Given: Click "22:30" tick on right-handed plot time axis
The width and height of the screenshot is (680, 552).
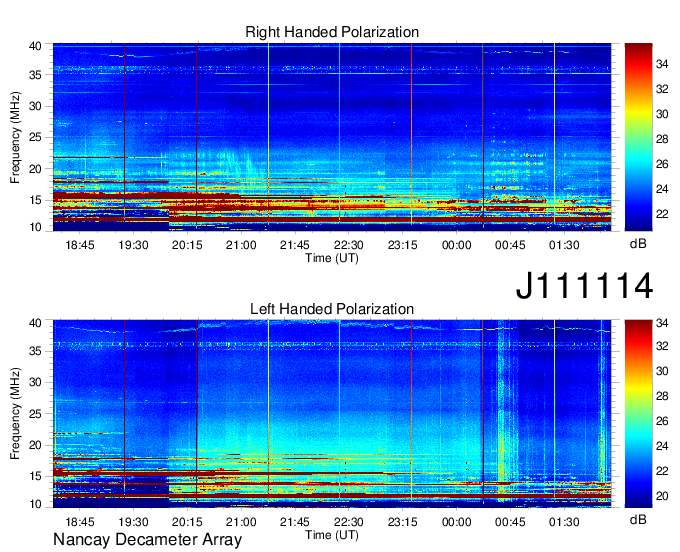Looking at the screenshot, I should (x=349, y=245).
